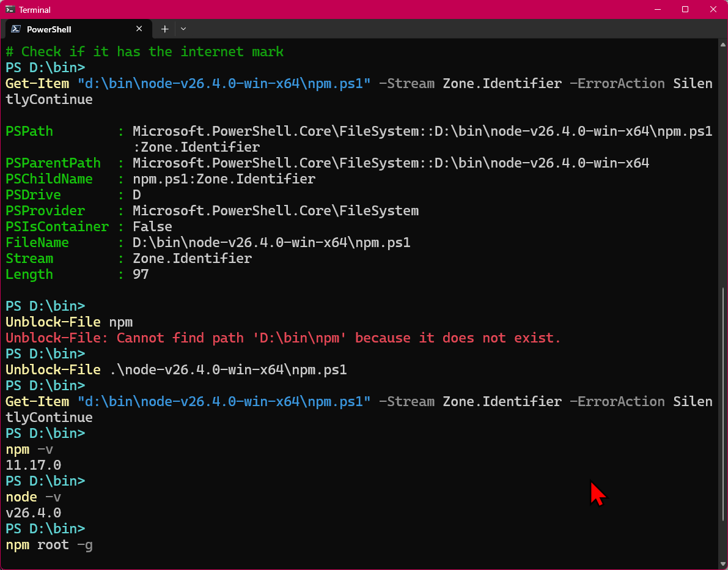Click the "Length" property label
Viewport: 728px width, 570px height.
[29, 275]
